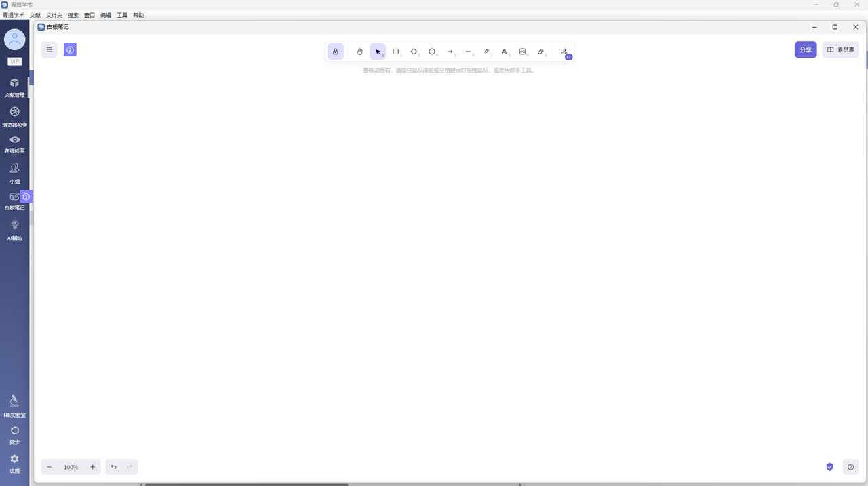Image resolution: width=868 pixels, height=486 pixels.
Task: Select the hand pan tool
Action: [359, 52]
